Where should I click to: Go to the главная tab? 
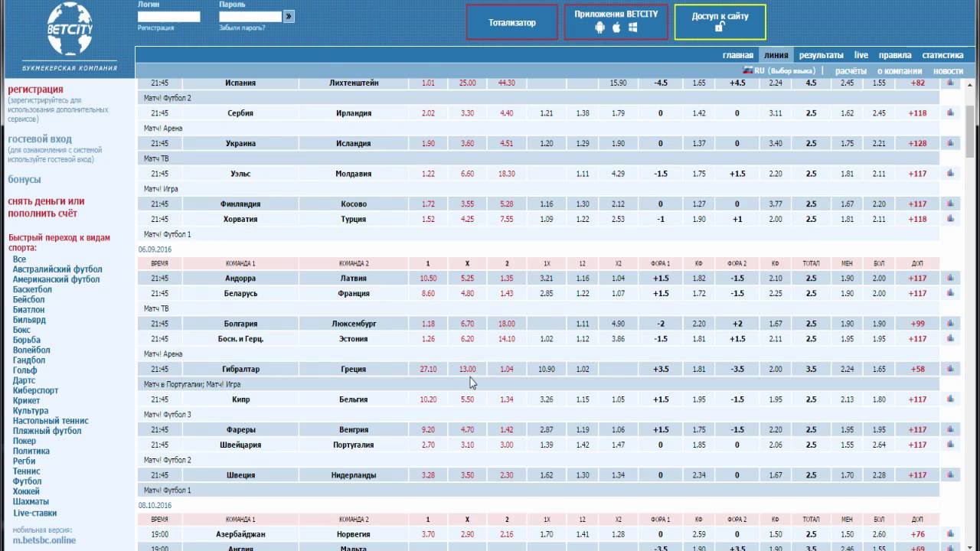pos(738,55)
